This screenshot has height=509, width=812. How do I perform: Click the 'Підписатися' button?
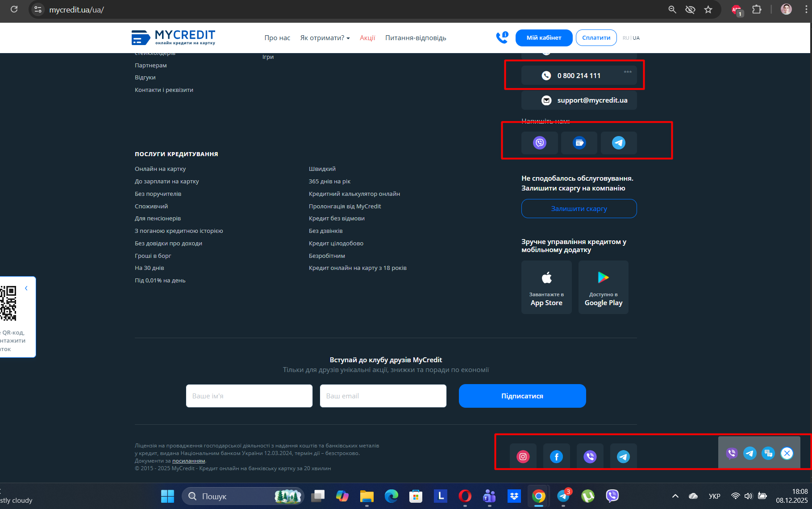click(522, 396)
